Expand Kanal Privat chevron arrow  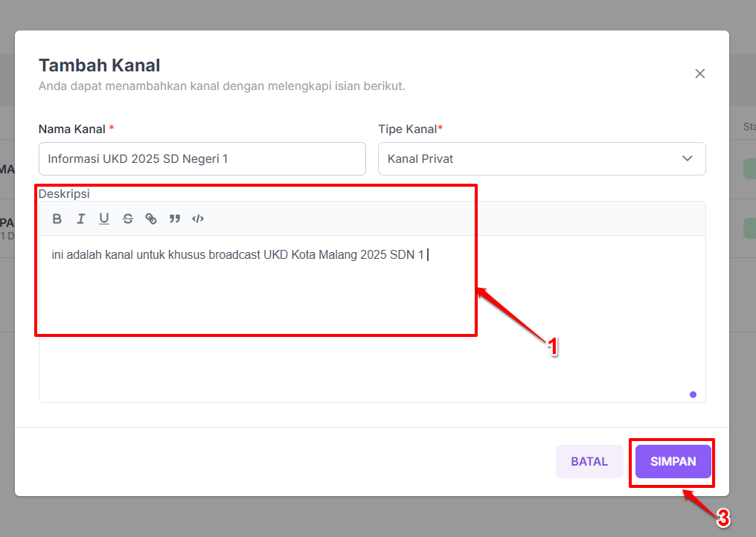(688, 158)
